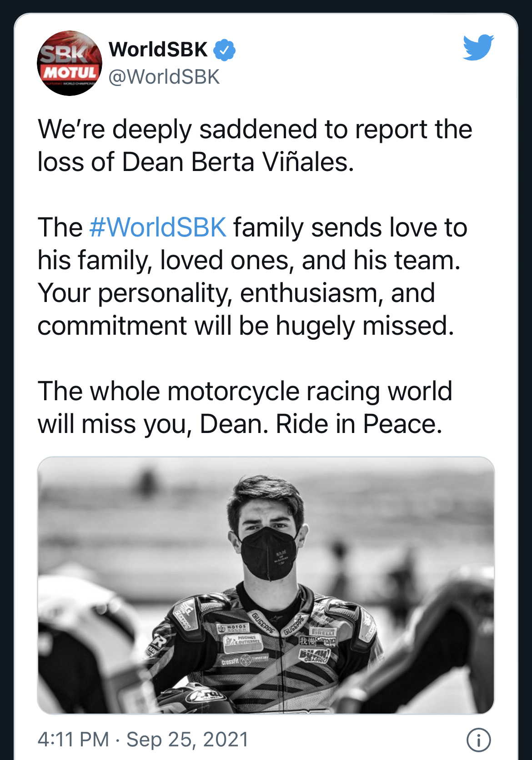The height and width of the screenshot is (760, 532).
Task: Open the #WorldSBK hashtag link
Action: point(158,227)
